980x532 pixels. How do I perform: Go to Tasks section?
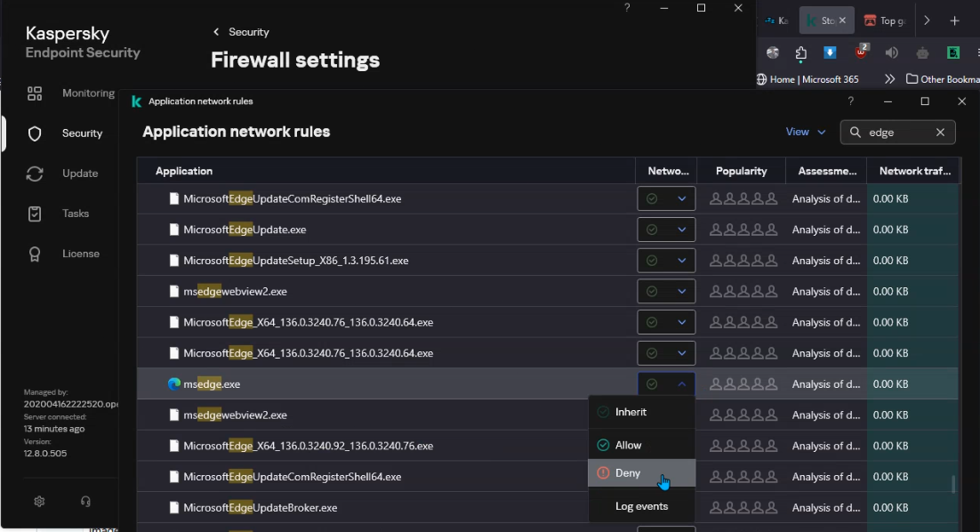(76, 214)
